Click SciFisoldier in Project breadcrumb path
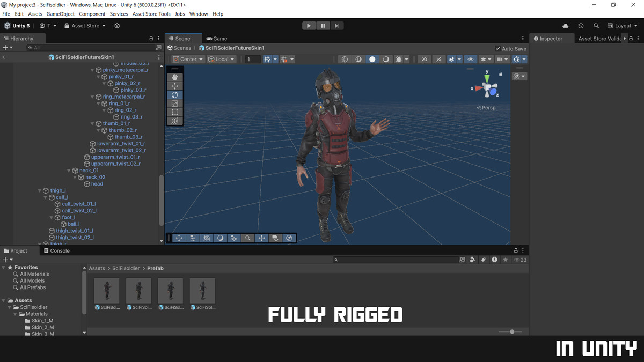Screen dimensions: 644x362 click(126, 268)
